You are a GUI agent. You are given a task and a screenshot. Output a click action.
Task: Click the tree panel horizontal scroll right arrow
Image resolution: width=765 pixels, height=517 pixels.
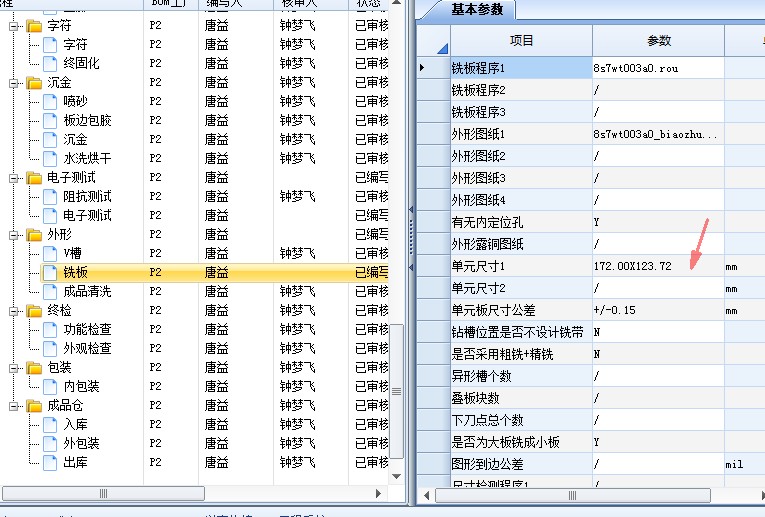pos(379,494)
